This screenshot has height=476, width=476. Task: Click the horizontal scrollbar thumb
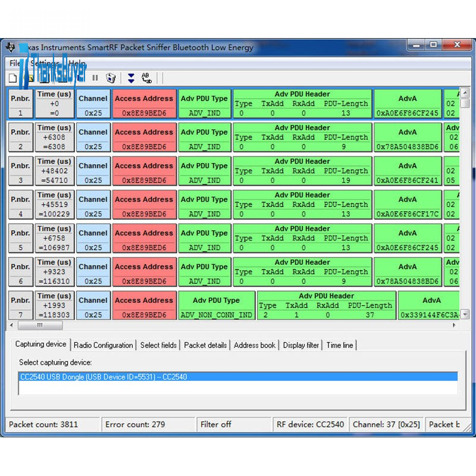tap(40, 325)
